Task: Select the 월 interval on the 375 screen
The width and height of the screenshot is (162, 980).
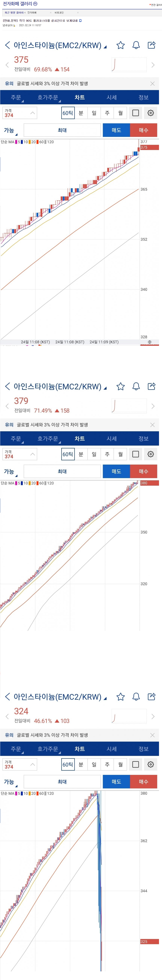Action: (x=120, y=113)
